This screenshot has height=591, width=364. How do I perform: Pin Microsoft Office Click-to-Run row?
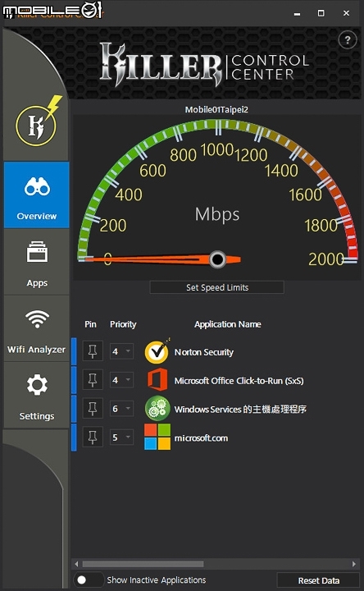[93, 380]
